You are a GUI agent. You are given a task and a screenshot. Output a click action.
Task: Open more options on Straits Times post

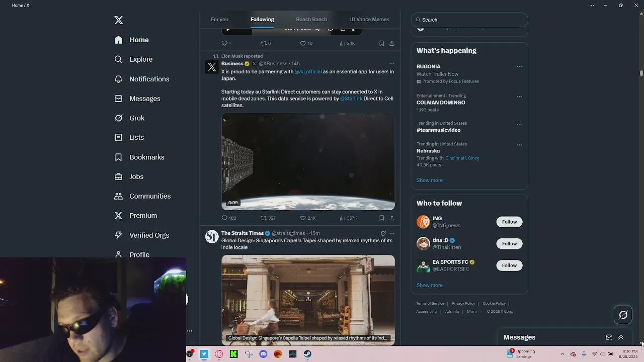pos(392,233)
